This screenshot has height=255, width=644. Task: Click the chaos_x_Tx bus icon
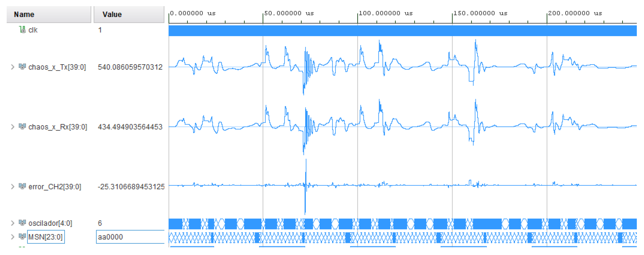coord(22,67)
